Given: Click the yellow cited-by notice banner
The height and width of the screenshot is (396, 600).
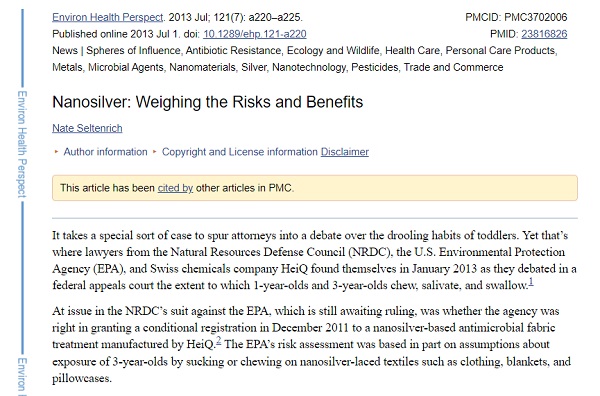Looking at the screenshot, I should (315, 188).
